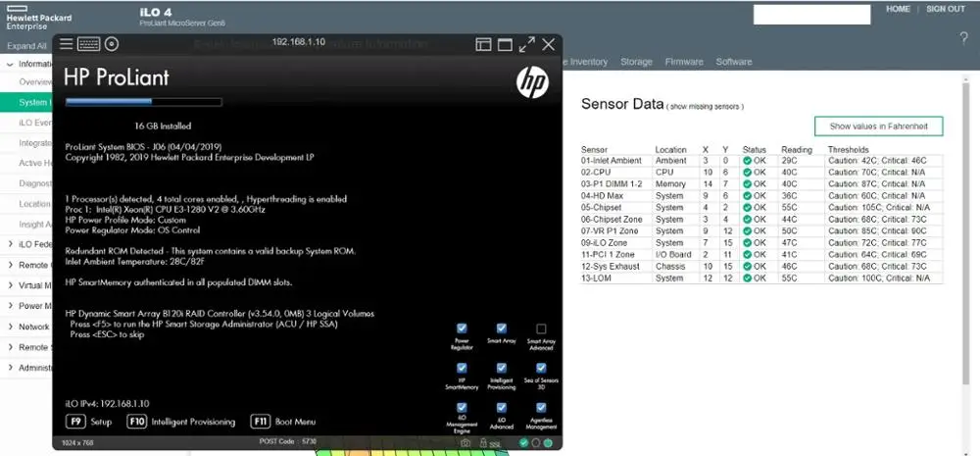Click the F11 Boot Menu key icon
Viewport: 980px width, 456px height.
click(260, 422)
